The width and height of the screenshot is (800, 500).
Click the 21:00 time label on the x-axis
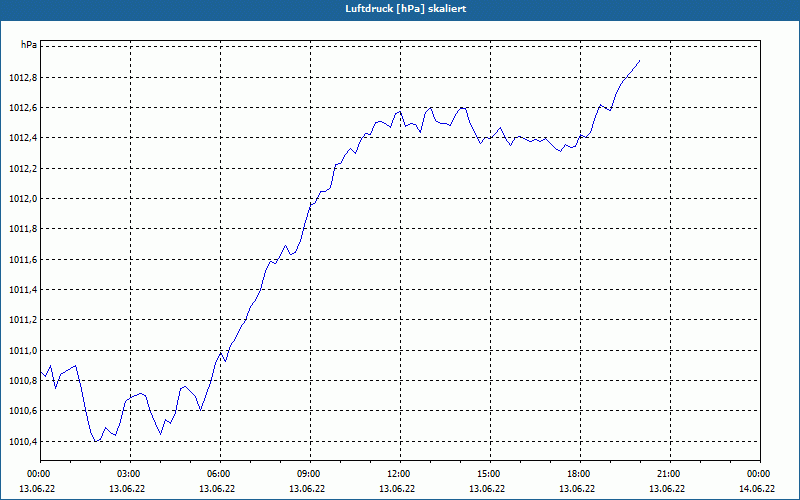pyautogui.click(x=670, y=474)
